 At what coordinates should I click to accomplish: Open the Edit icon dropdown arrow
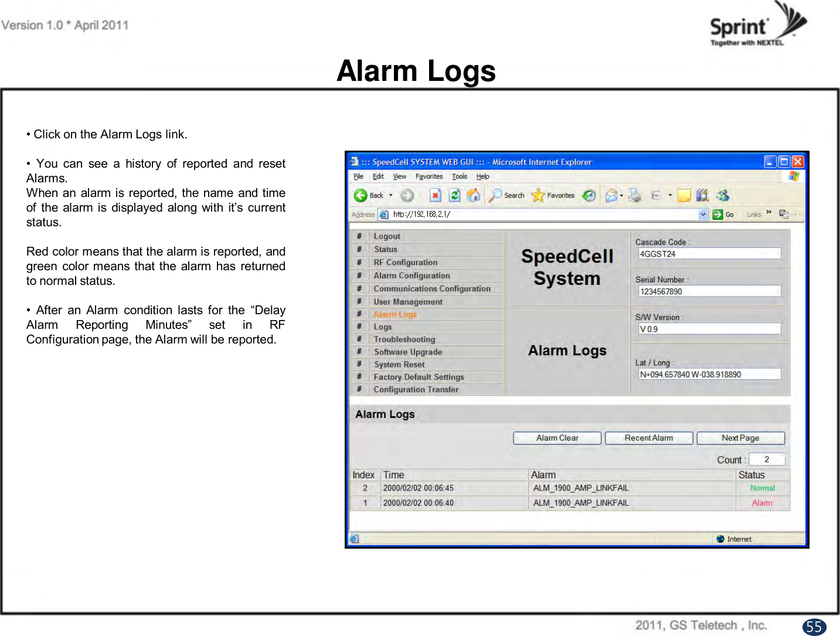(x=670, y=195)
